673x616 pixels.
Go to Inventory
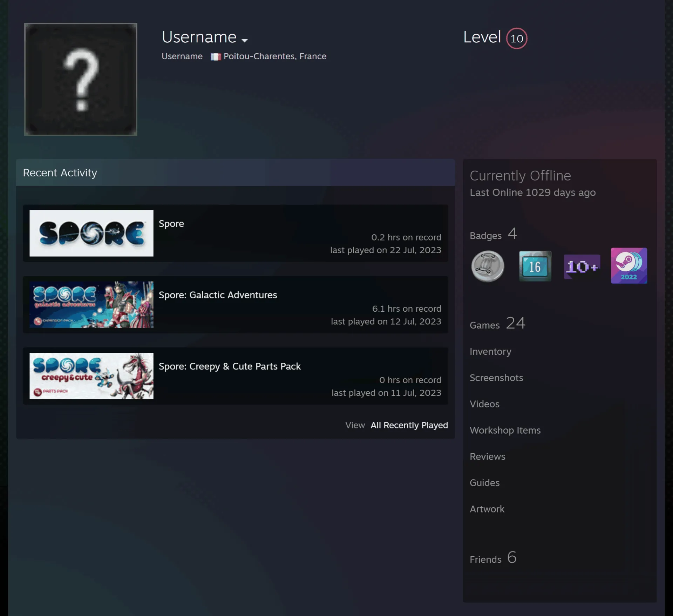[x=490, y=351]
